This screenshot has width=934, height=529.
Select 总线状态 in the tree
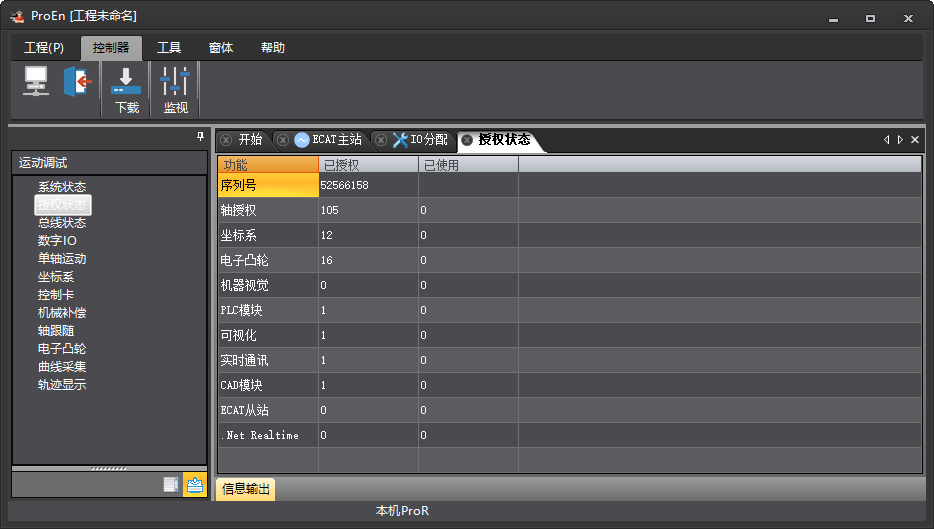click(x=62, y=223)
